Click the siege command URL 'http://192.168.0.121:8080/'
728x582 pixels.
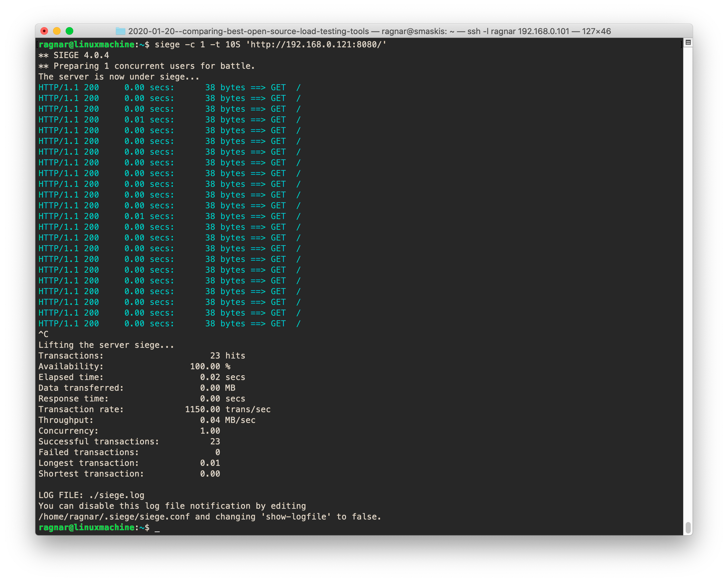point(316,45)
